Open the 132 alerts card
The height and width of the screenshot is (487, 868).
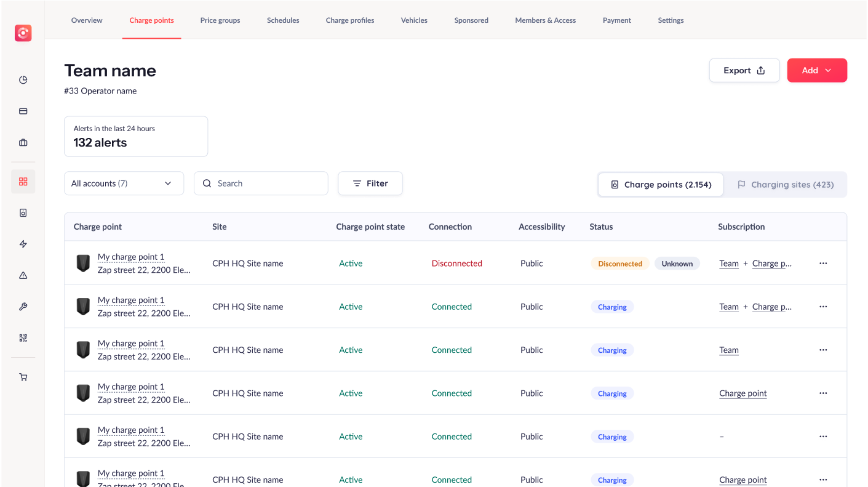(136, 136)
